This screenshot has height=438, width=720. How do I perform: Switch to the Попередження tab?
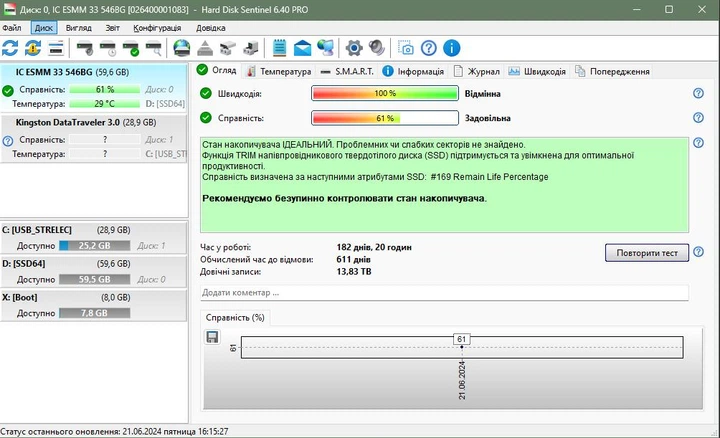tap(612, 72)
